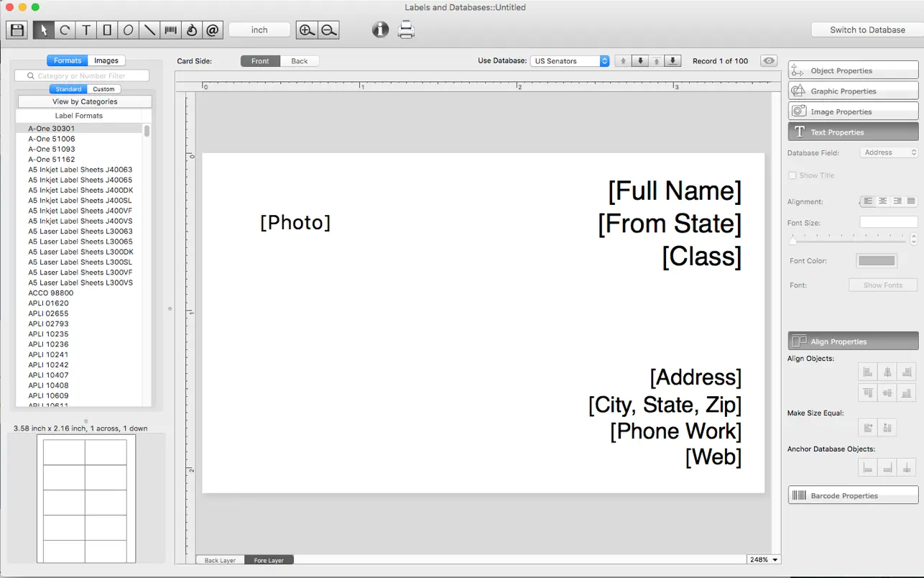Switch to the Images tab

106,60
